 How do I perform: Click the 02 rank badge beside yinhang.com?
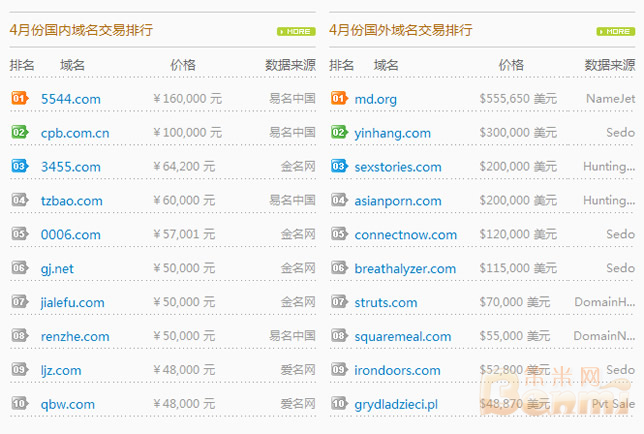339,132
